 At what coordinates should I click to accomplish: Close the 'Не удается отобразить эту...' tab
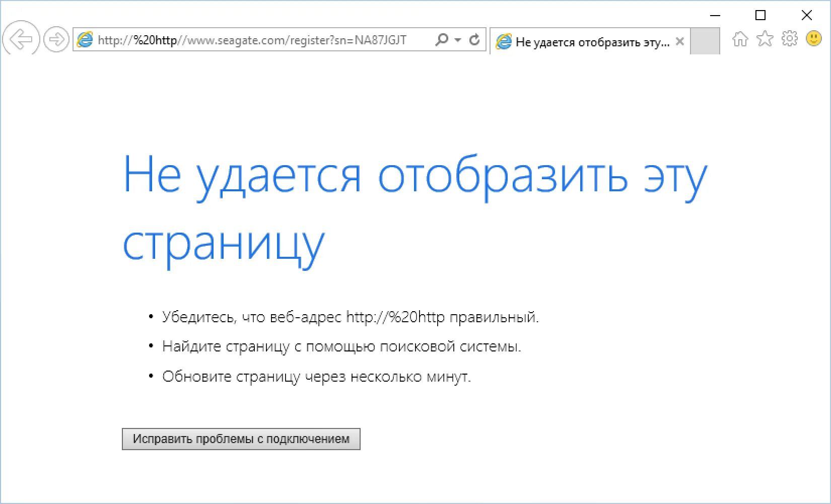[679, 42]
